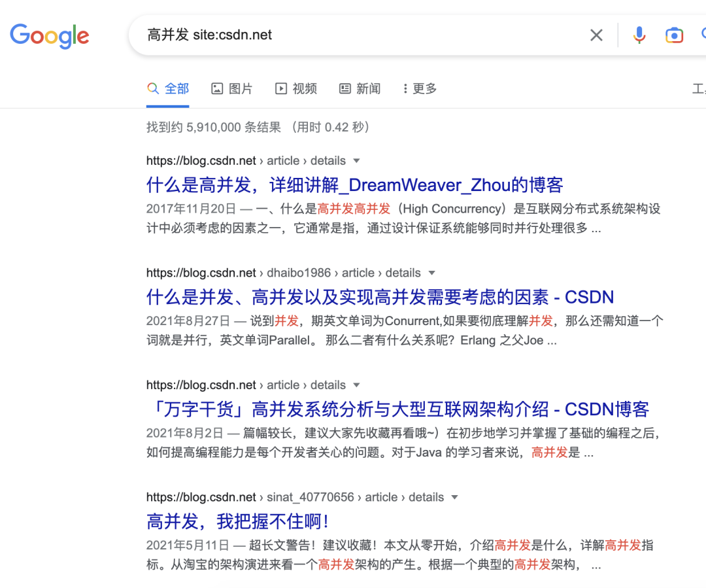Viewport: 706px width, 588px height.
Task: Click the result count text 找到约 5,910,000 条结果
Action: 213,128
